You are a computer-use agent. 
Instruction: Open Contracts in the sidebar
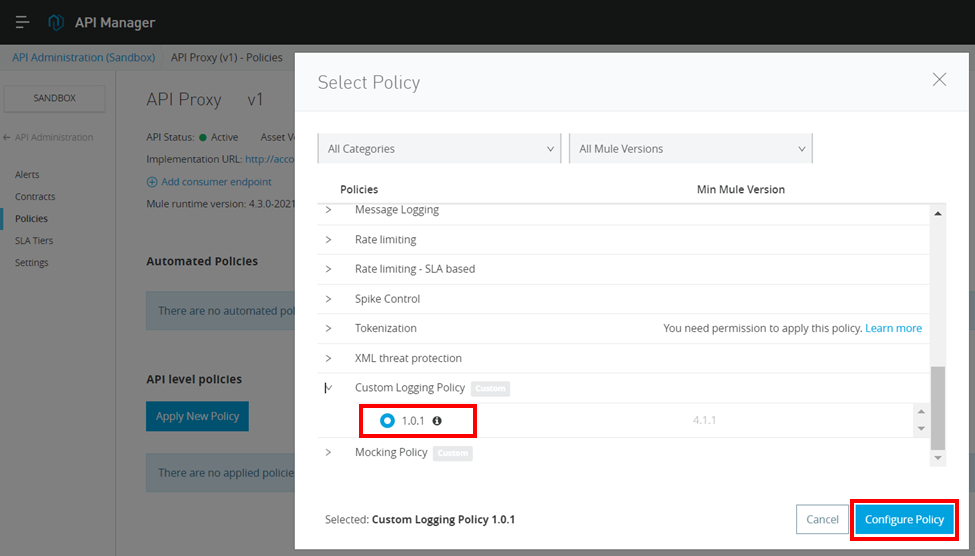pos(35,197)
